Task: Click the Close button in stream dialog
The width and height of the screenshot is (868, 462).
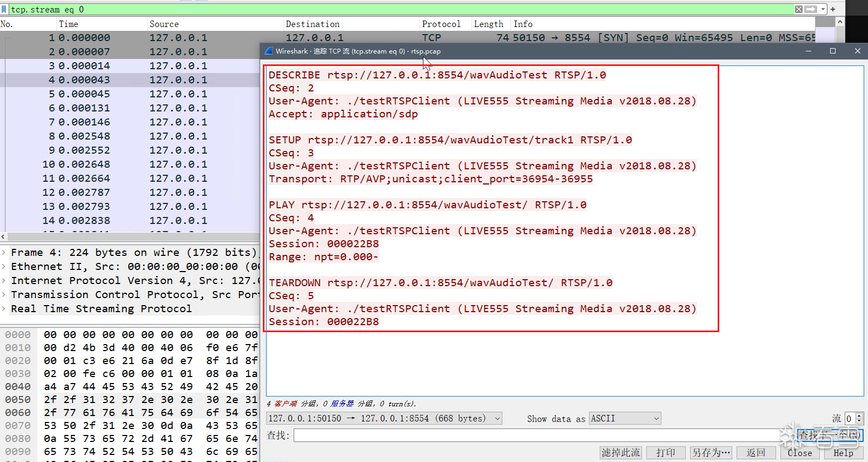Action: coord(800,453)
